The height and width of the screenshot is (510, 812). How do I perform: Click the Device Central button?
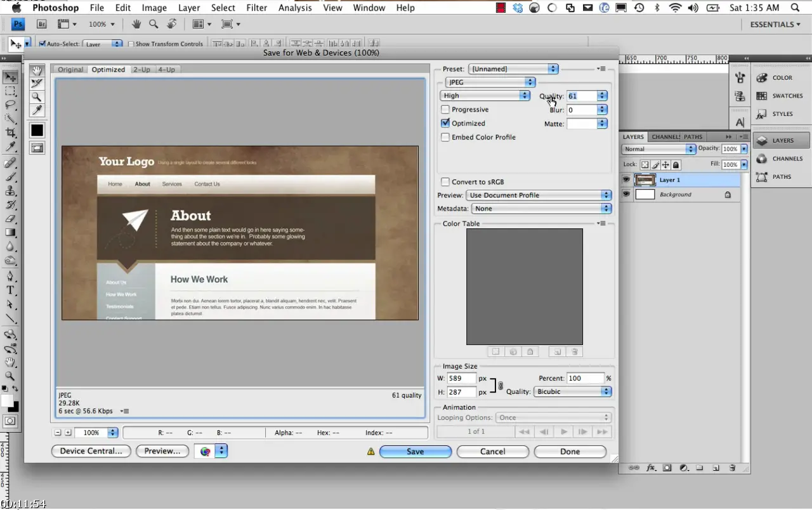pos(91,451)
